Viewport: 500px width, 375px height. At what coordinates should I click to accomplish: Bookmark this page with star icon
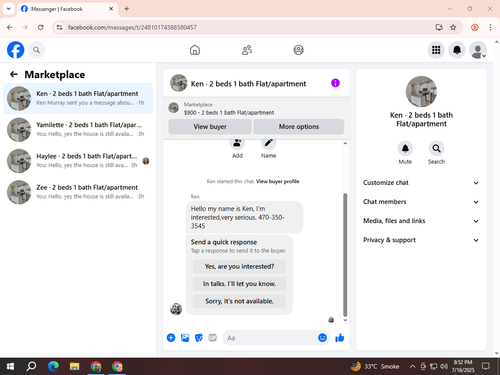[x=453, y=27]
